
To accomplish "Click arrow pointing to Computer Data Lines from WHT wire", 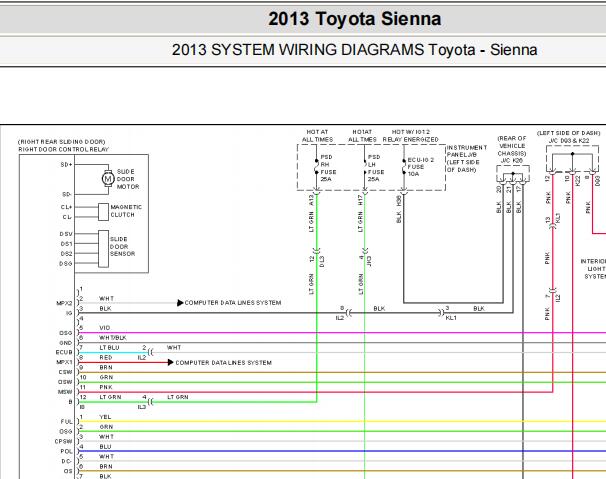I will (180, 303).
